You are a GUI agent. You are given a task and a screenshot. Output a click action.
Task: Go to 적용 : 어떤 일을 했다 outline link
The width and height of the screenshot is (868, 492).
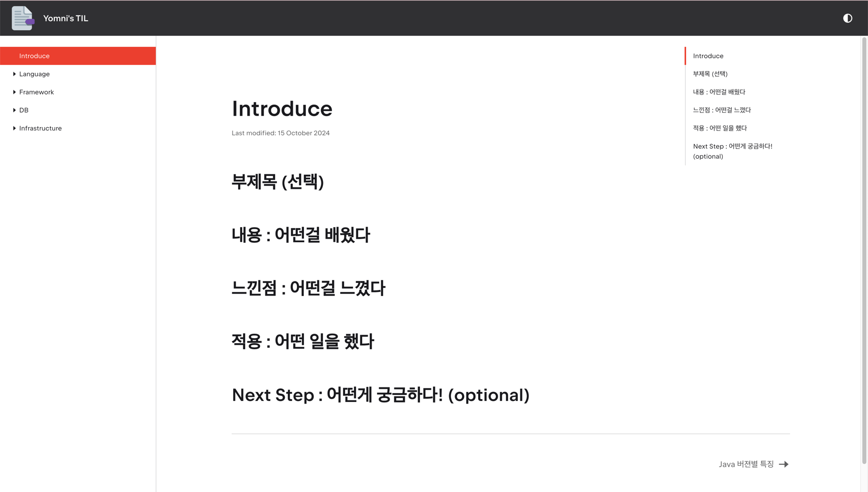click(720, 128)
